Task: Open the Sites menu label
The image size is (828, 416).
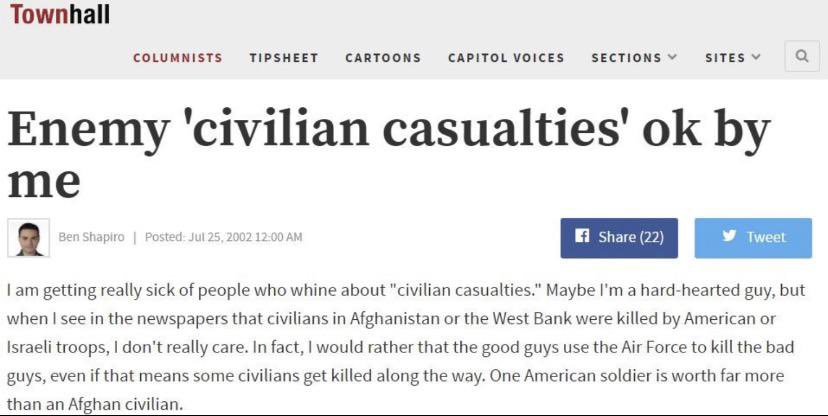Action: click(725, 58)
